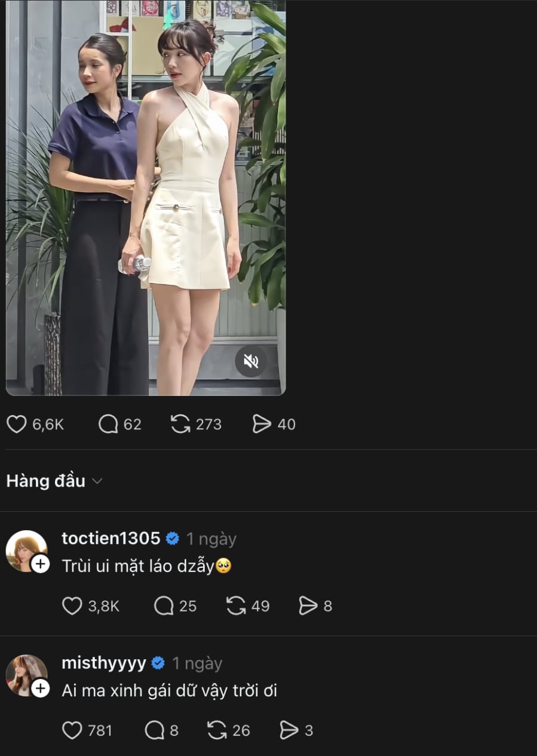Open misthyyyy's profile by username
Screen dimensions: 537x756
tap(104, 663)
